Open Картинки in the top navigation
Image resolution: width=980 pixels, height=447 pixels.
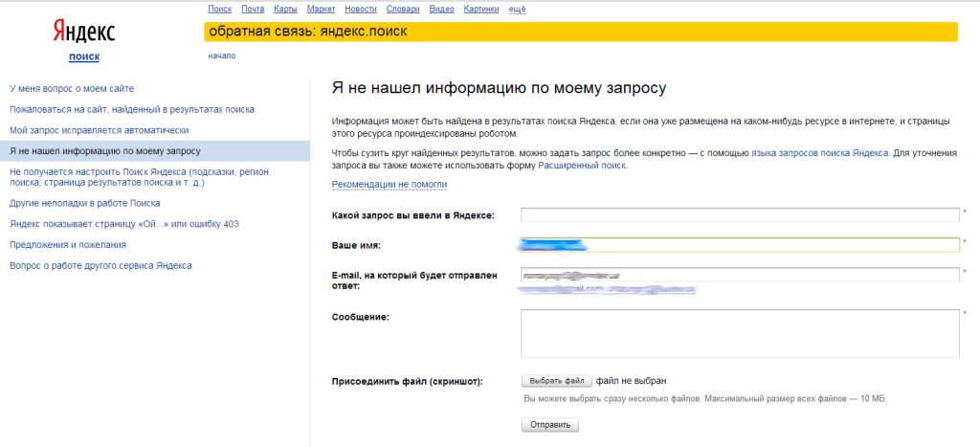[x=481, y=9]
